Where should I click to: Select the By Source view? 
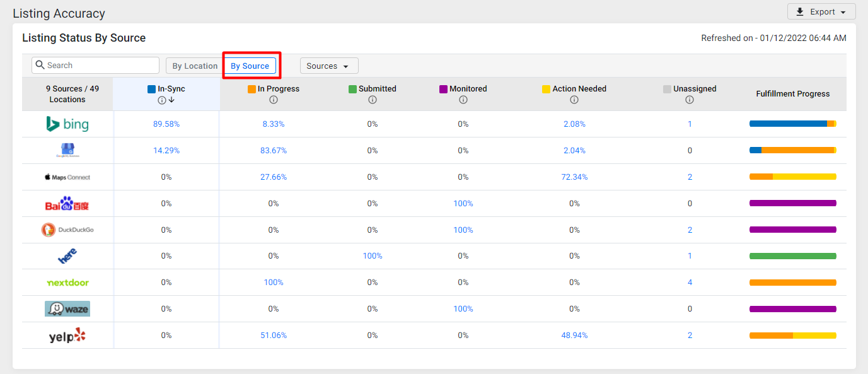[250, 66]
